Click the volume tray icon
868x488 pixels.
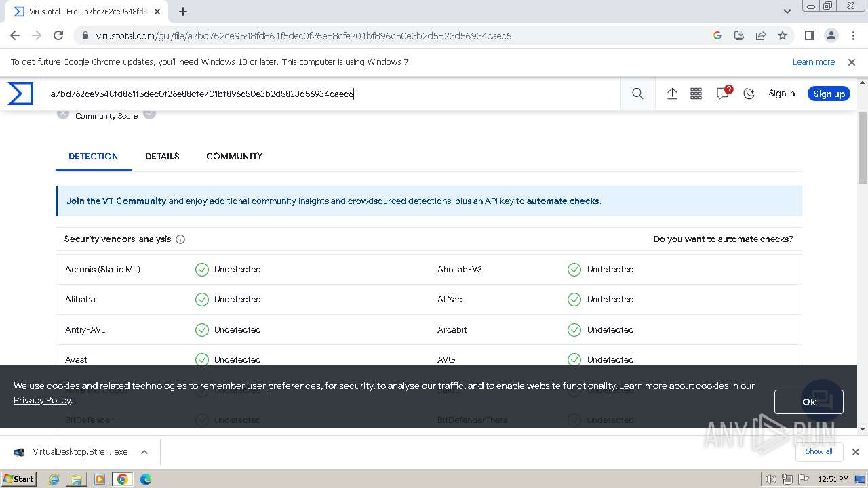tap(771, 479)
